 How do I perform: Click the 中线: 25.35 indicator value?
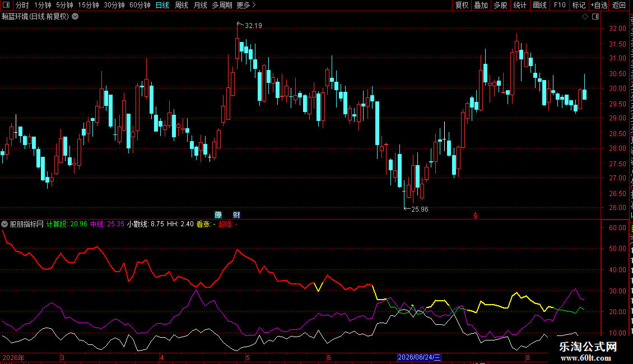[107, 224]
